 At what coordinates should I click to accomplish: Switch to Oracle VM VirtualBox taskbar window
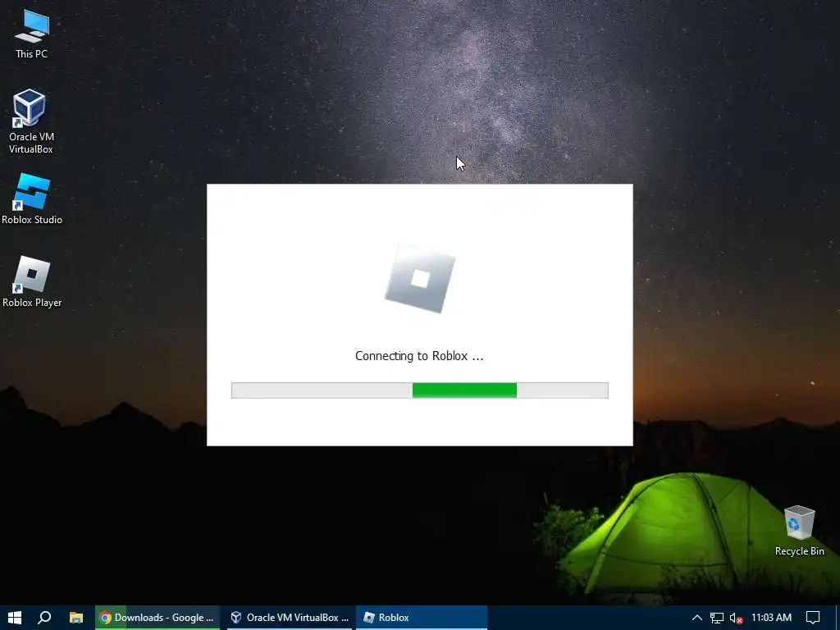tap(290, 618)
